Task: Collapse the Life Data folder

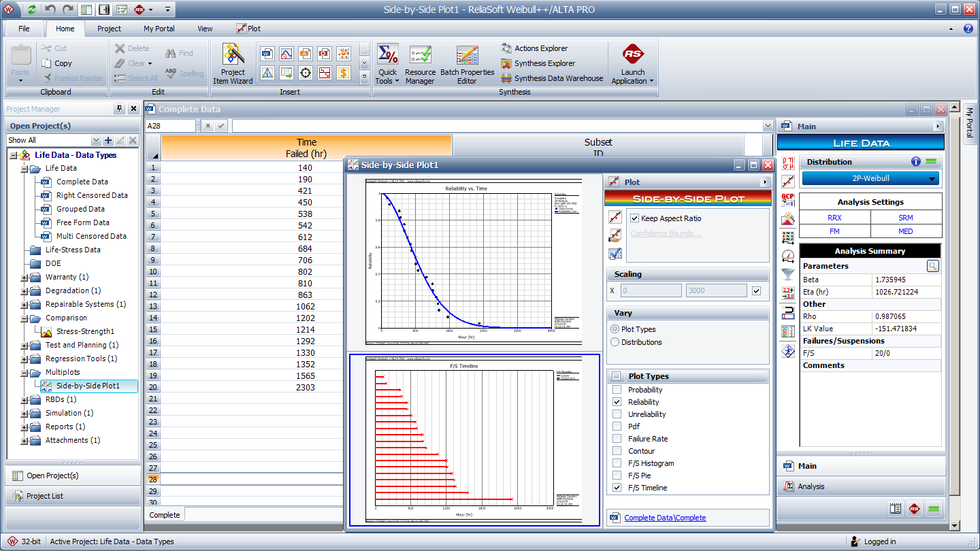Action: pos(24,169)
